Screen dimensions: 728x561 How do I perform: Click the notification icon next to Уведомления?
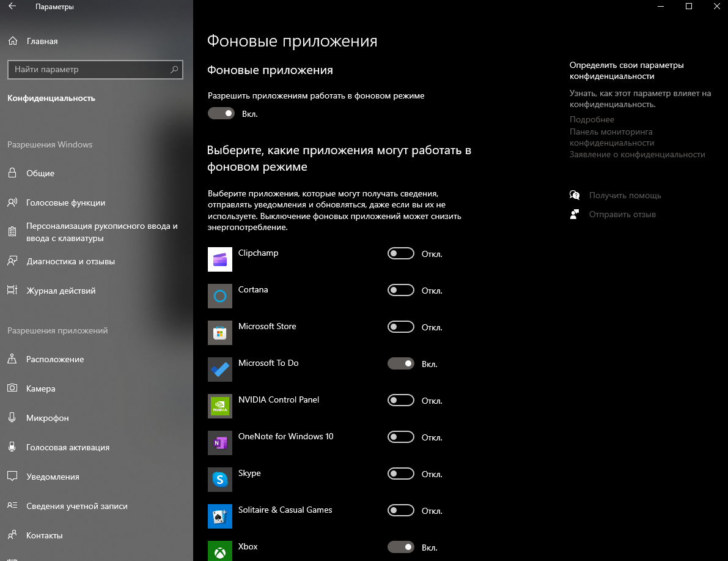[x=13, y=477]
